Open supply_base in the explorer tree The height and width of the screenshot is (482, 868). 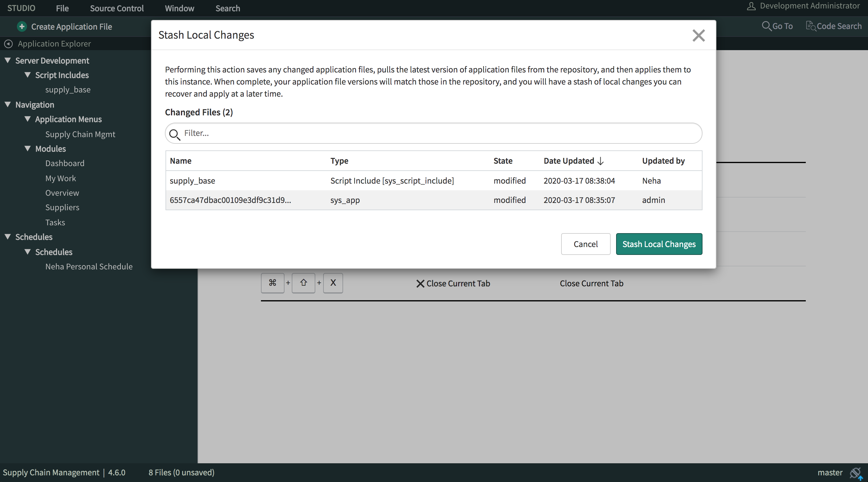(x=68, y=90)
